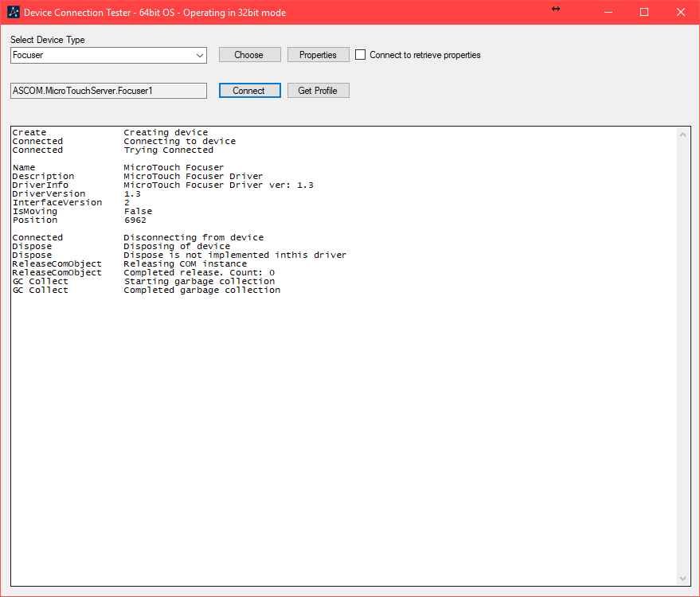700x597 pixels.
Task: Open device Properties
Action: point(318,55)
